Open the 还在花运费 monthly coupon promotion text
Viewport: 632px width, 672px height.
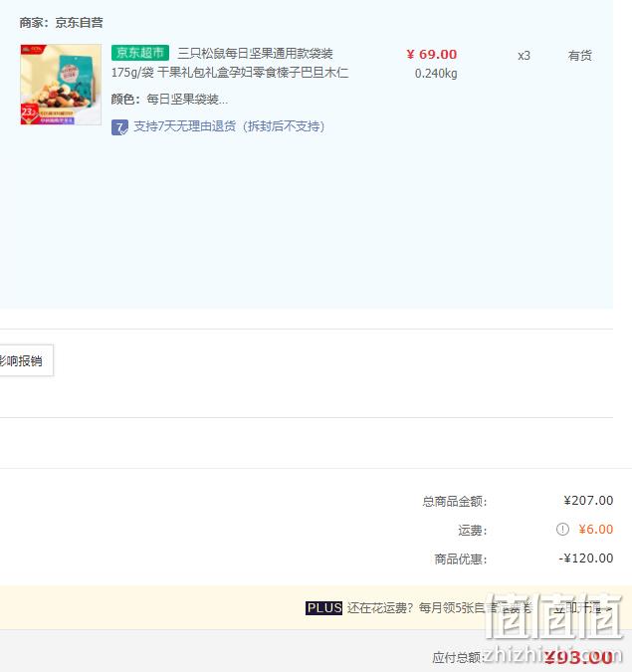(x=439, y=607)
